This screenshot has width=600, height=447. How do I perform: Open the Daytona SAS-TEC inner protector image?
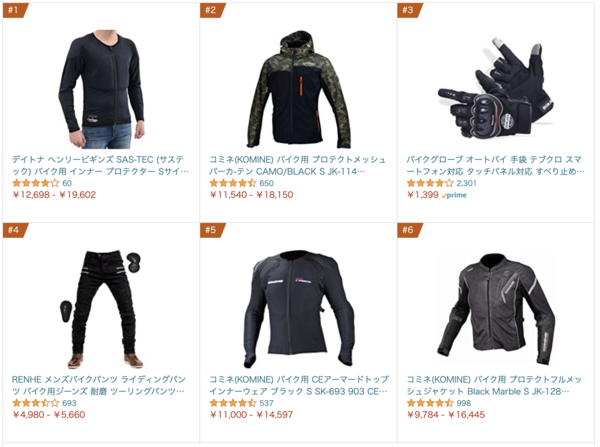click(101, 89)
